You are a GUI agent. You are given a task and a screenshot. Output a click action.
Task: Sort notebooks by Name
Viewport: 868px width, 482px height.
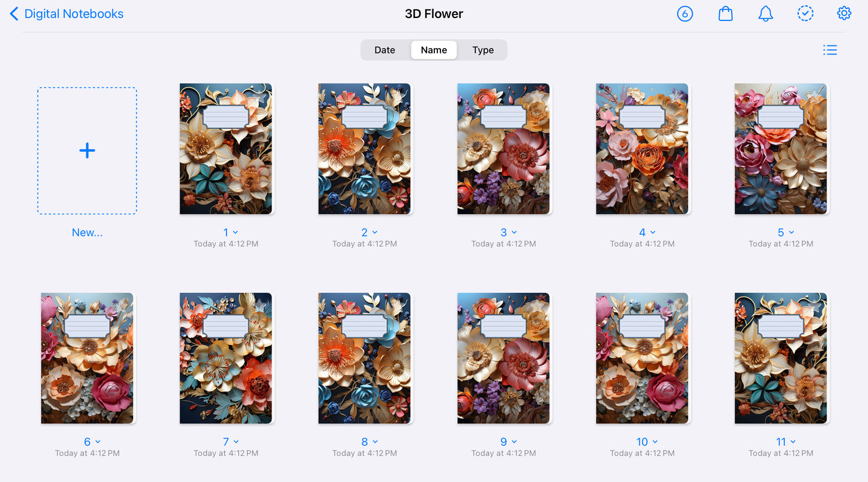[434, 50]
